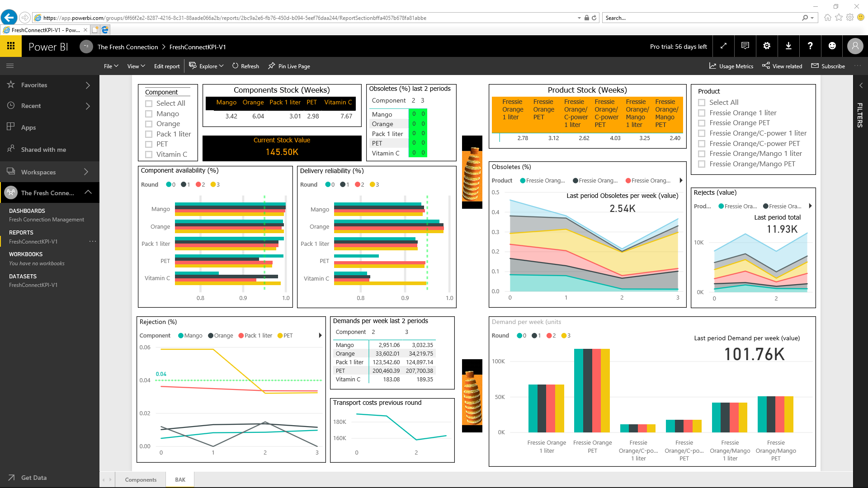
Task: Click the browser Search field
Action: pos(703,18)
